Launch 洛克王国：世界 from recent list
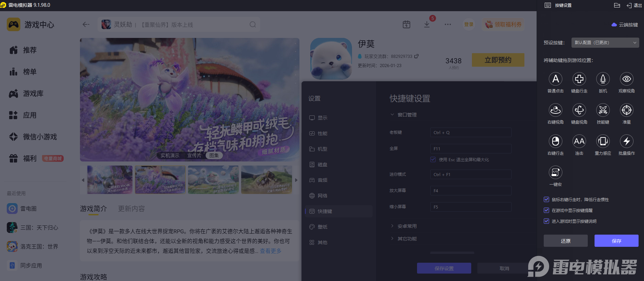 point(33,246)
